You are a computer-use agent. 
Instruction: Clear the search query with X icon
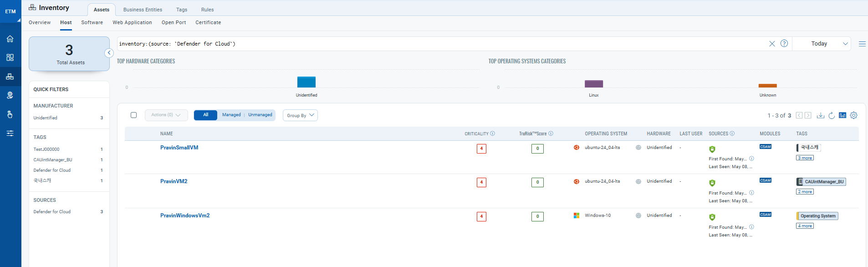pos(772,44)
